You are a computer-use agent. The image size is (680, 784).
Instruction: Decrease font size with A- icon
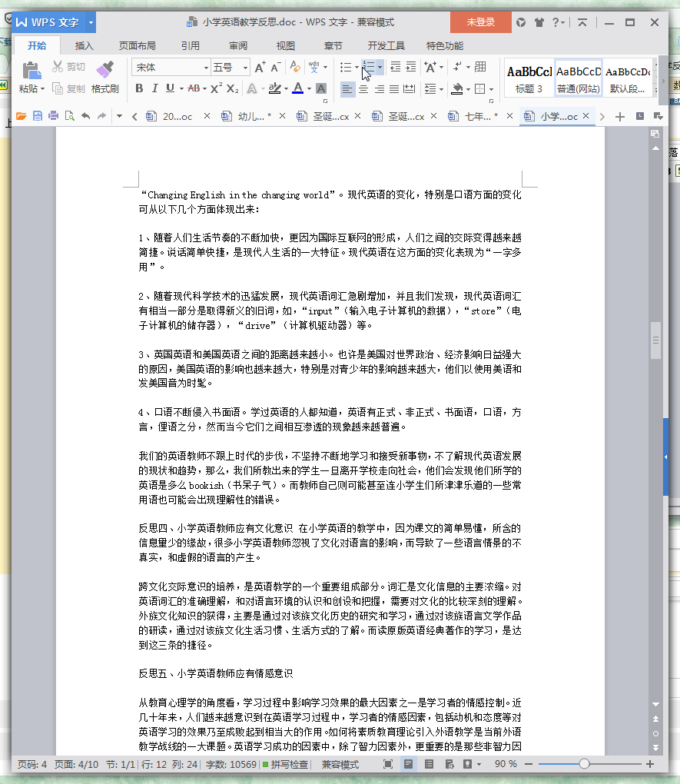tap(276, 67)
